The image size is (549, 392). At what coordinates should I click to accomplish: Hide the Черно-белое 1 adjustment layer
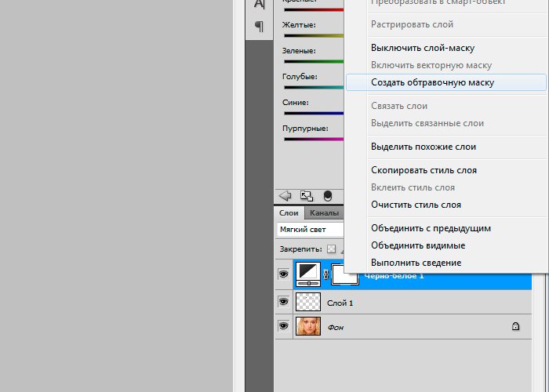[283, 275]
